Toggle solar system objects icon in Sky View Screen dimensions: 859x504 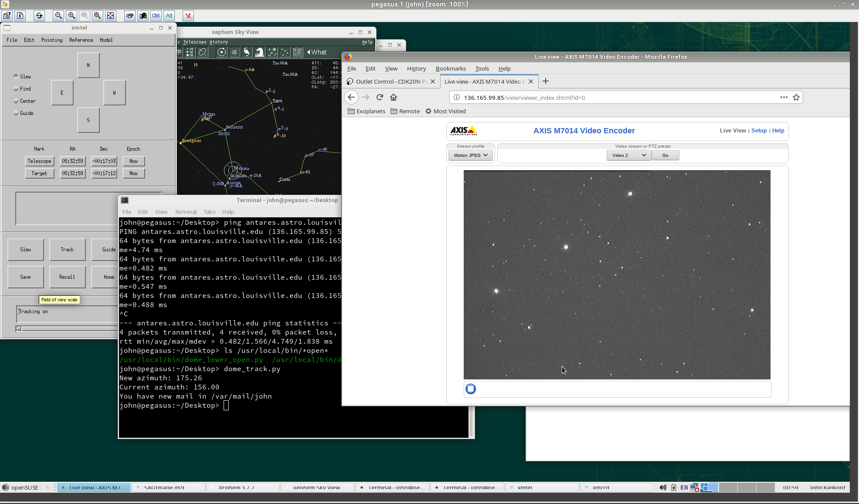(221, 52)
